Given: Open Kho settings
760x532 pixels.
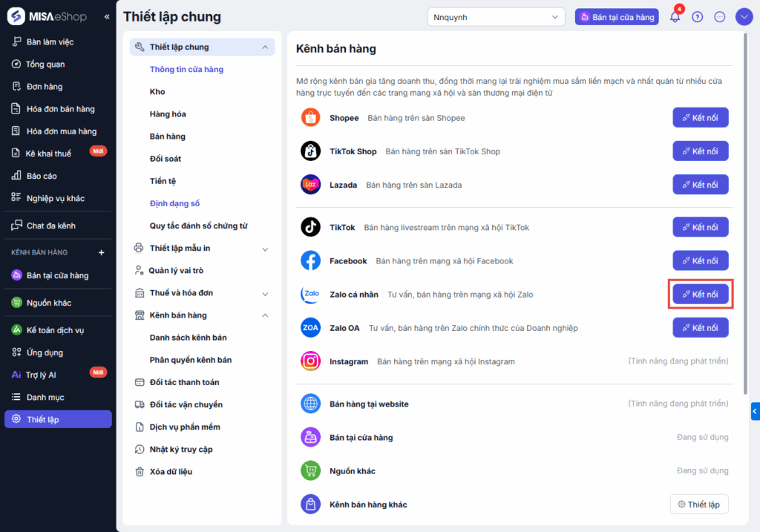Looking at the screenshot, I should (x=157, y=91).
